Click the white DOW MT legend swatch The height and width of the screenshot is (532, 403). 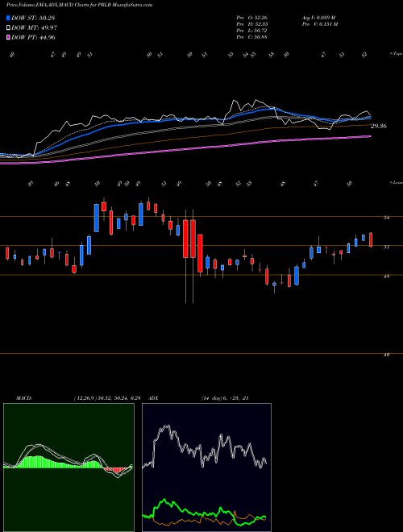[x=8, y=28]
